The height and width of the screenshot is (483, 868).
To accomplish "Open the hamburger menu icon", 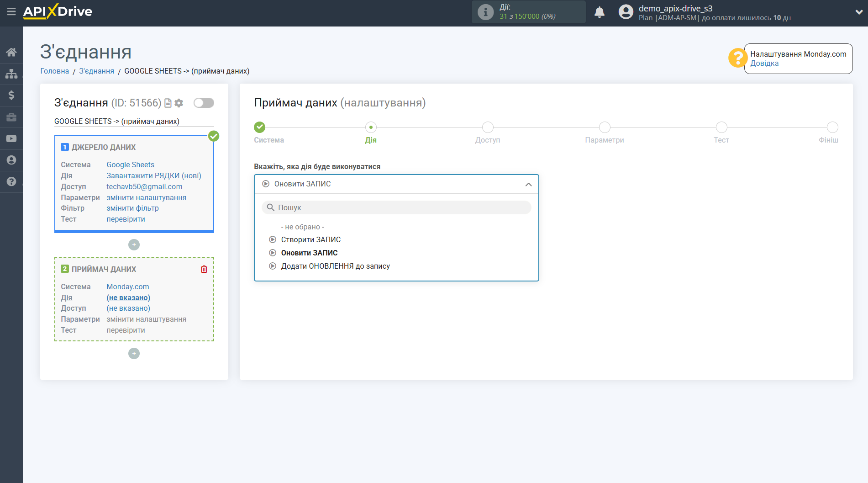I will click(x=11, y=11).
